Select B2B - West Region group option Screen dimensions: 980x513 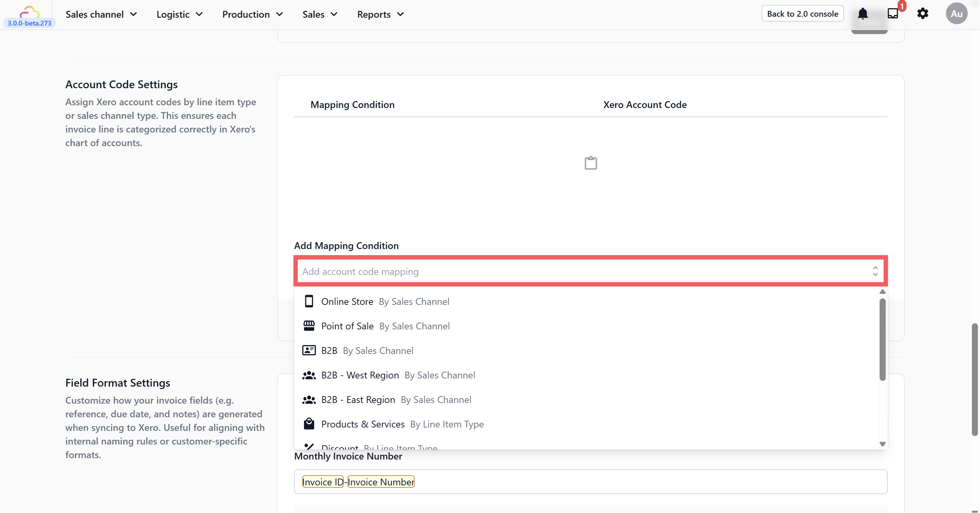[359, 375]
